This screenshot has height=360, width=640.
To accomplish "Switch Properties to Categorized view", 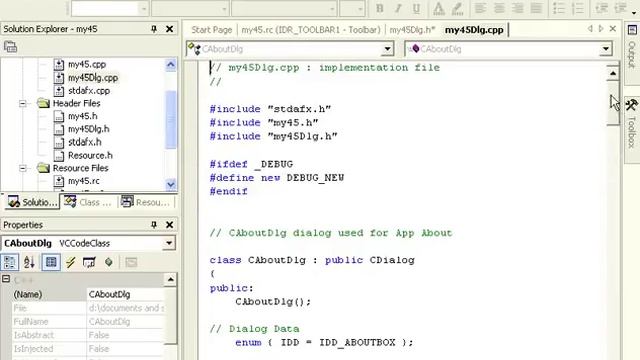I will click(x=9, y=262).
